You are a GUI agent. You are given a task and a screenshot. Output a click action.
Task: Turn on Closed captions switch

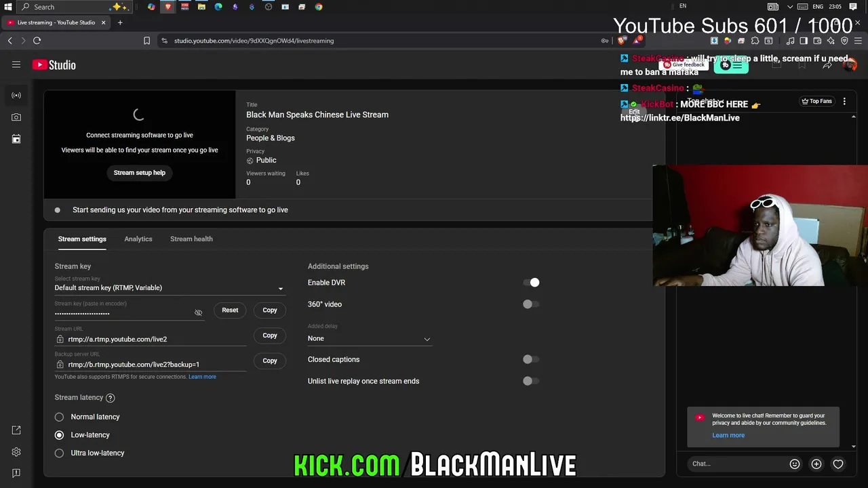coord(531,359)
